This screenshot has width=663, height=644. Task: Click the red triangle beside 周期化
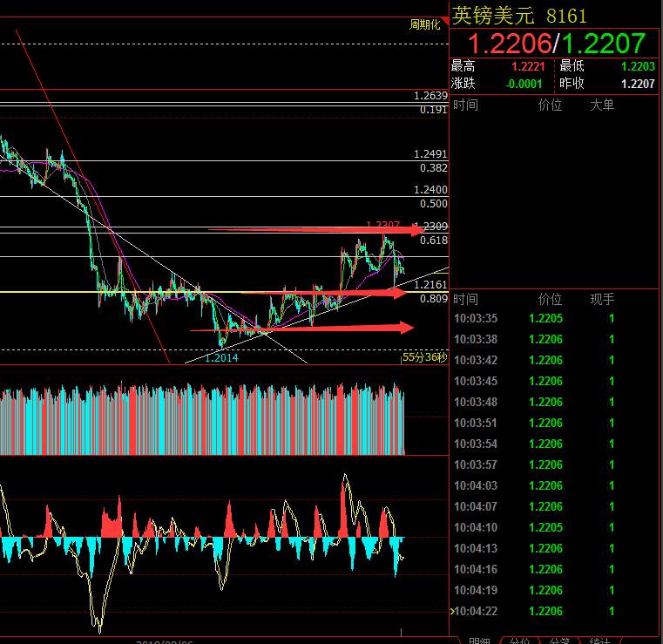pos(445,20)
